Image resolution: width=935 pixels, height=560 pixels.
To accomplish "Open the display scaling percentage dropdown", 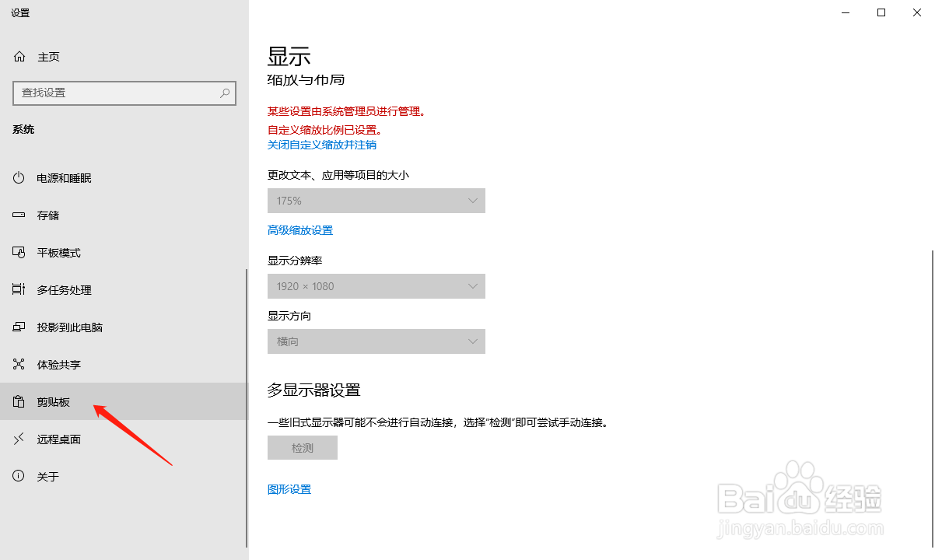I will pyautogui.click(x=376, y=201).
